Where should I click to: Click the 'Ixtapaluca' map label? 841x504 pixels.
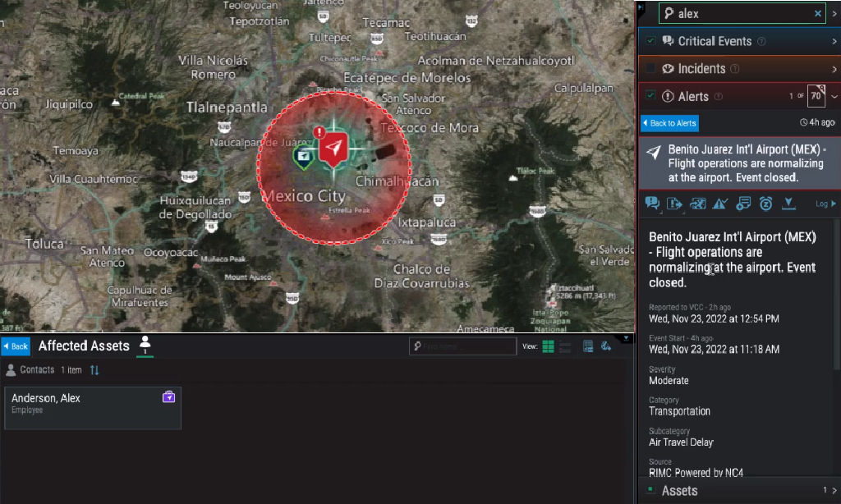coord(426,222)
